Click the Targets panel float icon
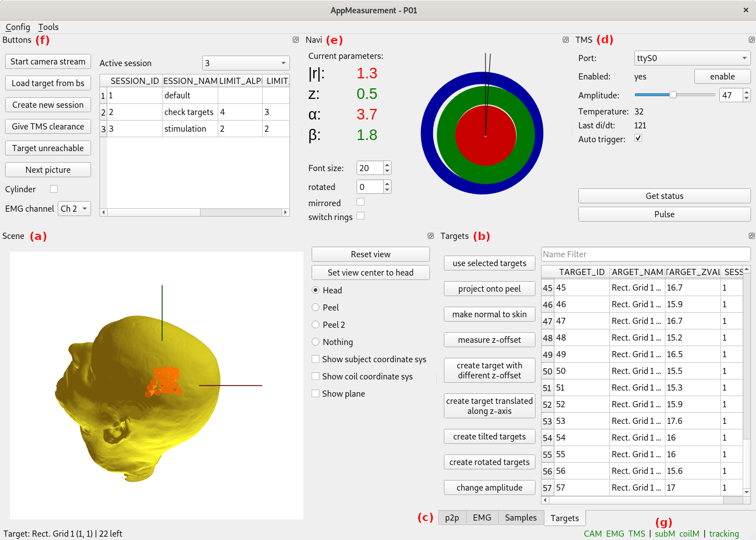The width and height of the screenshot is (756, 540). tap(752, 236)
